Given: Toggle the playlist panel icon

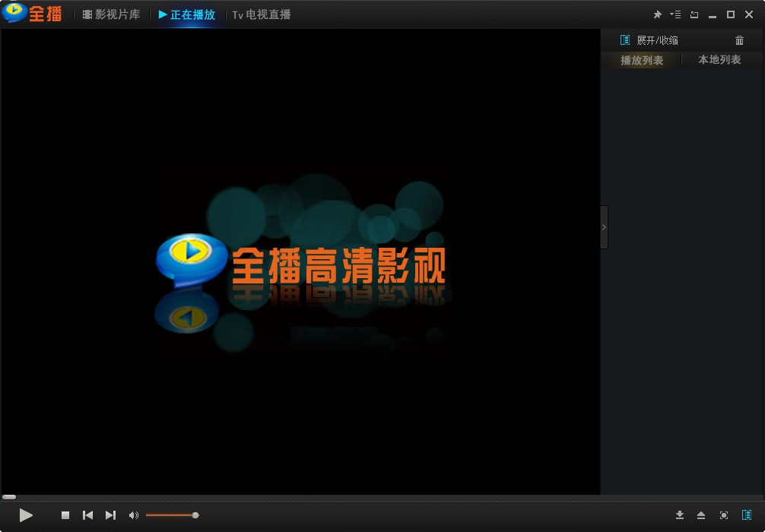Looking at the screenshot, I should pos(746,515).
